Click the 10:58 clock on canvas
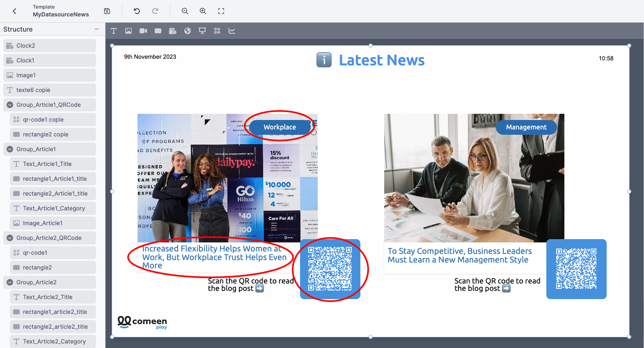This screenshot has height=348, width=644. point(606,58)
